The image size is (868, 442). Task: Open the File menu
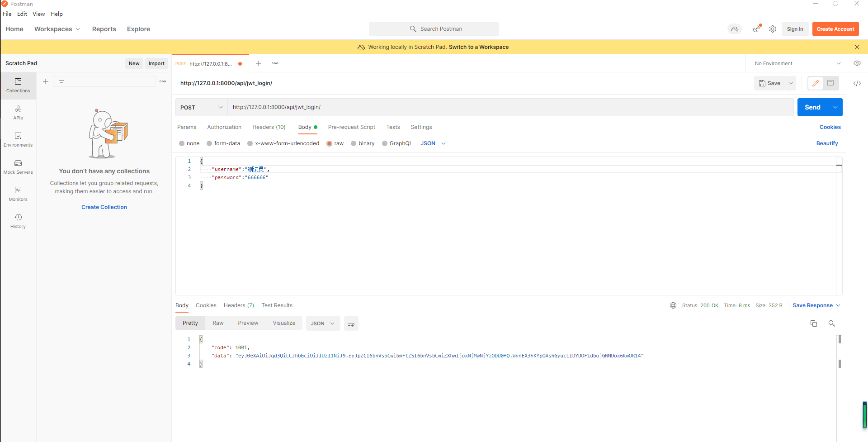click(x=7, y=14)
